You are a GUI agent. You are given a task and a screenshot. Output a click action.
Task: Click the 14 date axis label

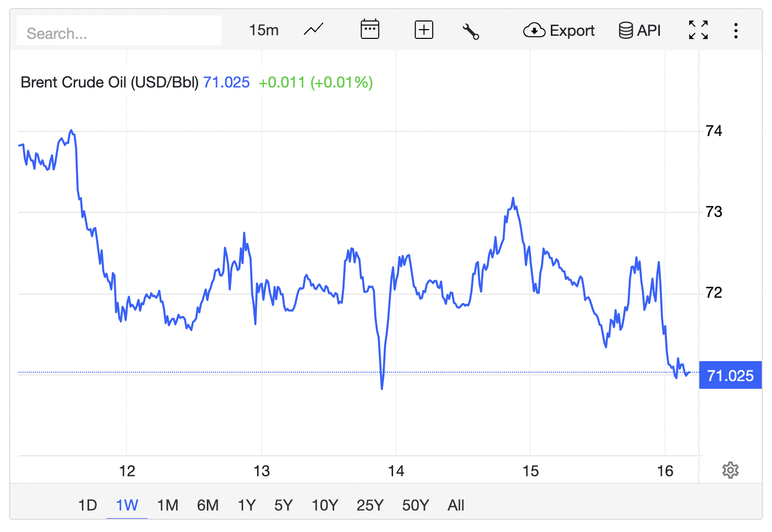pos(396,471)
